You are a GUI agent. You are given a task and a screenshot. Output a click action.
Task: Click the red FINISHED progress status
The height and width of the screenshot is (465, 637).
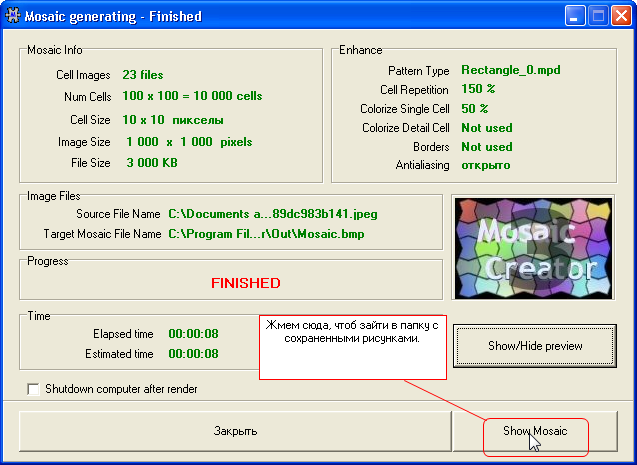246,283
